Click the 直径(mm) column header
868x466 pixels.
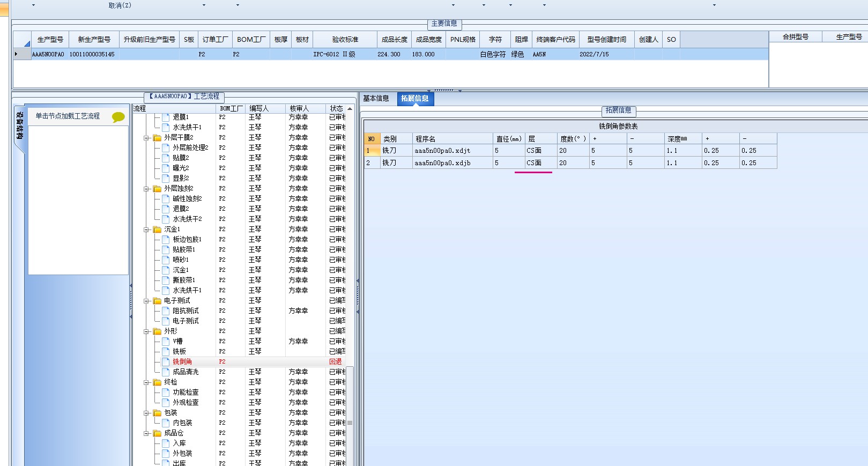pyautogui.click(x=508, y=138)
